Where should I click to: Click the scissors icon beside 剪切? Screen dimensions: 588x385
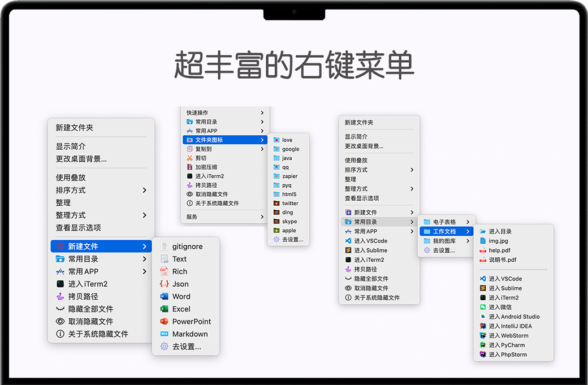pyautogui.click(x=190, y=158)
